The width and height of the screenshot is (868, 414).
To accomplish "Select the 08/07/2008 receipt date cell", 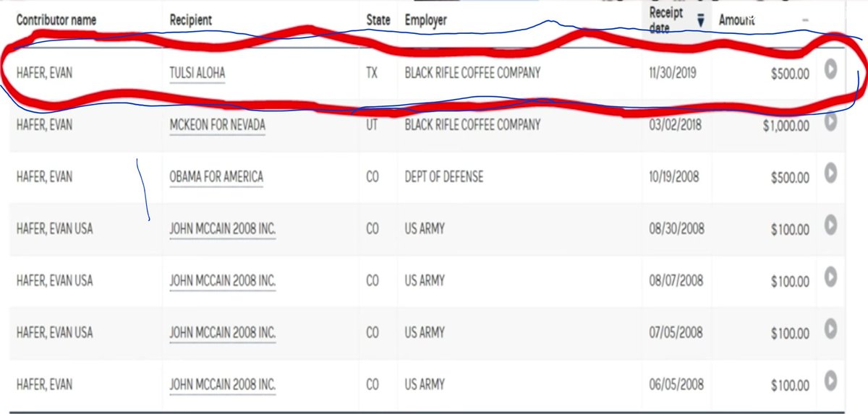I will 676,280.
